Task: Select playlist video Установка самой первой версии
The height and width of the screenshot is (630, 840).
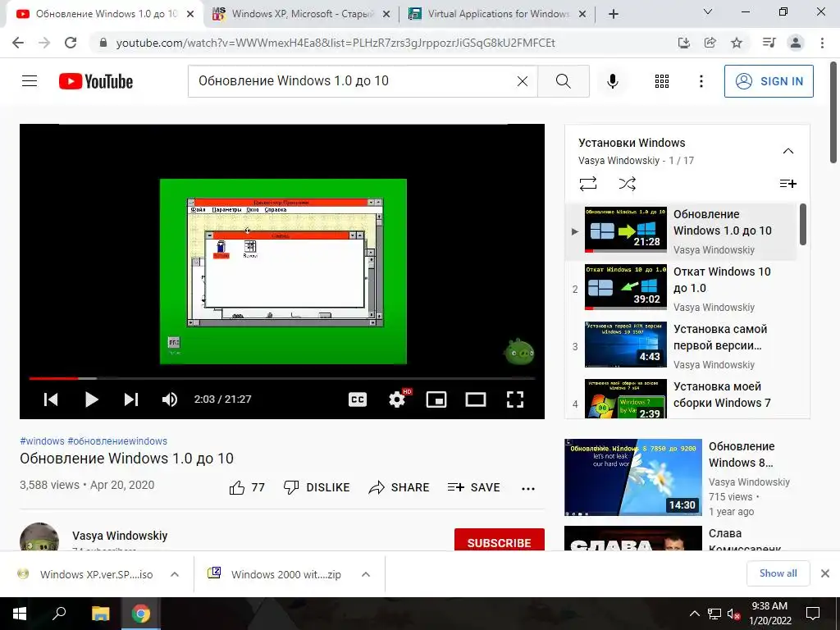Action: (x=682, y=346)
